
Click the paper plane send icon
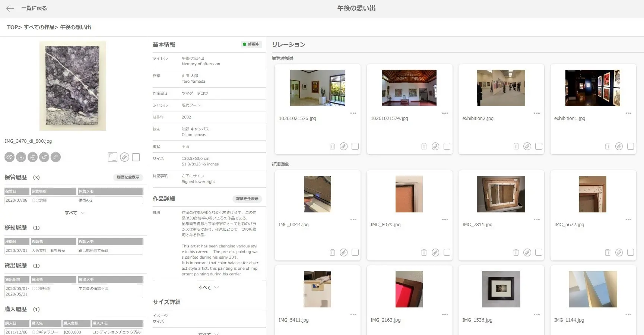(44, 157)
